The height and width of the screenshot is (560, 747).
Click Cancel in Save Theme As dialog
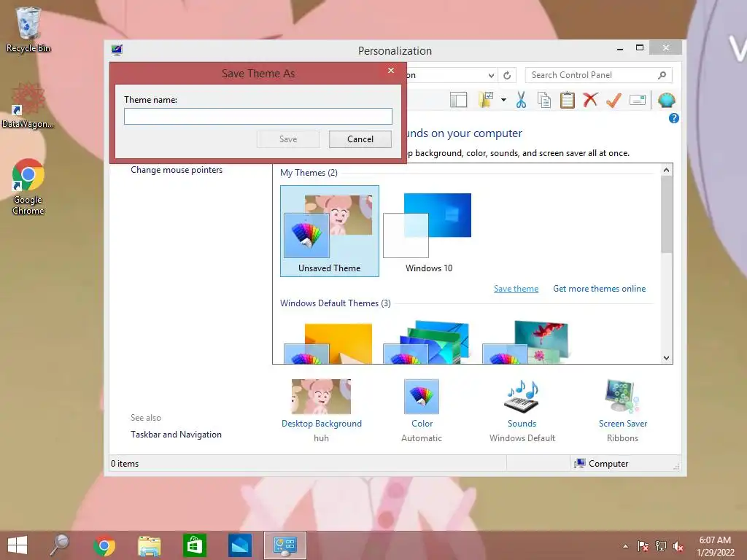(x=360, y=139)
